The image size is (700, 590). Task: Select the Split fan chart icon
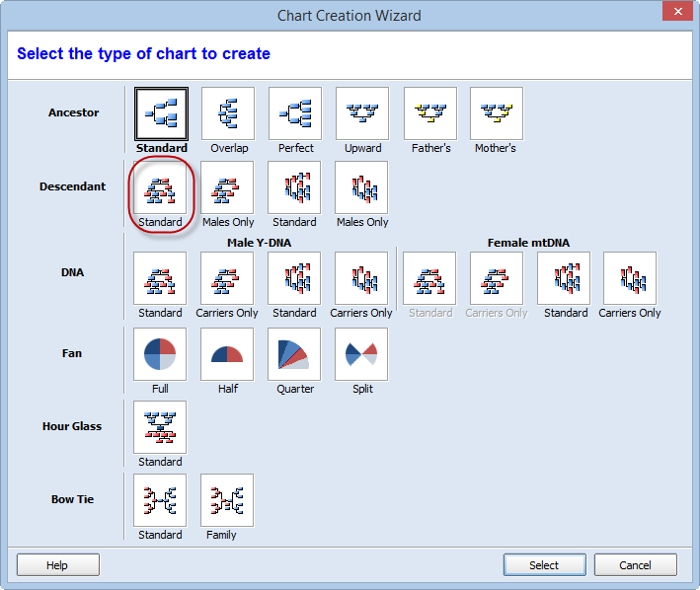[x=361, y=354]
